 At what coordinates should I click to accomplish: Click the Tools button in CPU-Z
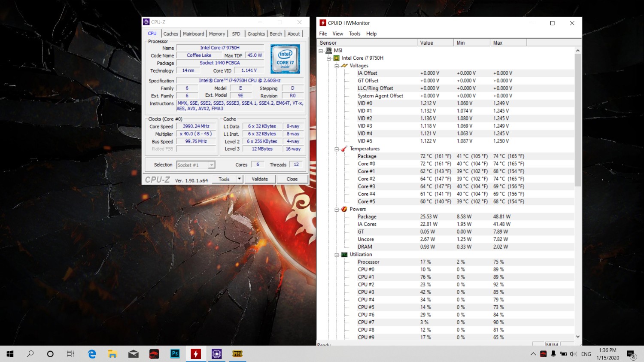pos(224,179)
